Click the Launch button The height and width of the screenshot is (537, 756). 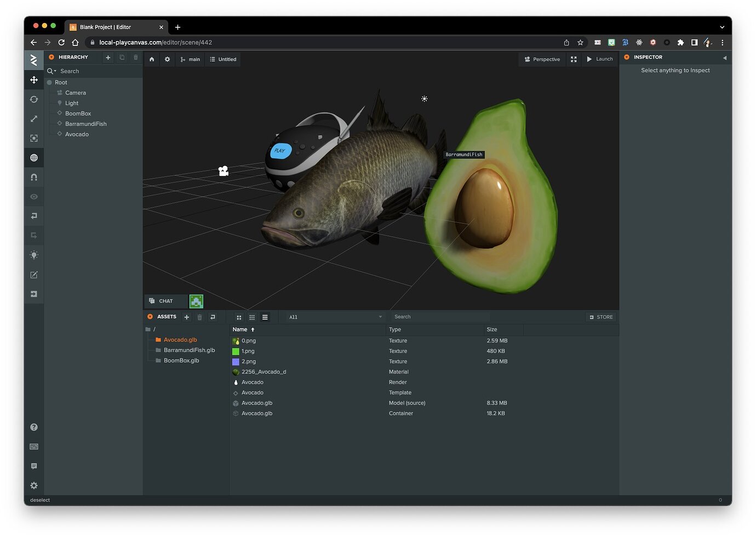(x=600, y=59)
